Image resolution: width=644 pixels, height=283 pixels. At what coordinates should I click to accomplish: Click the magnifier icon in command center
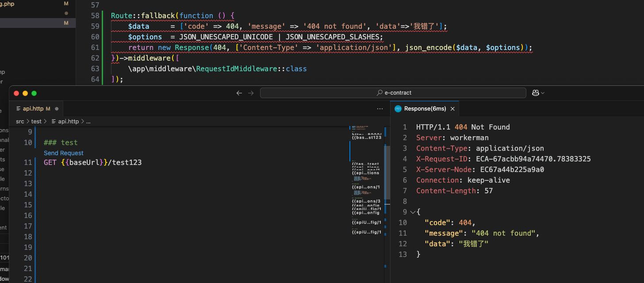[379, 93]
